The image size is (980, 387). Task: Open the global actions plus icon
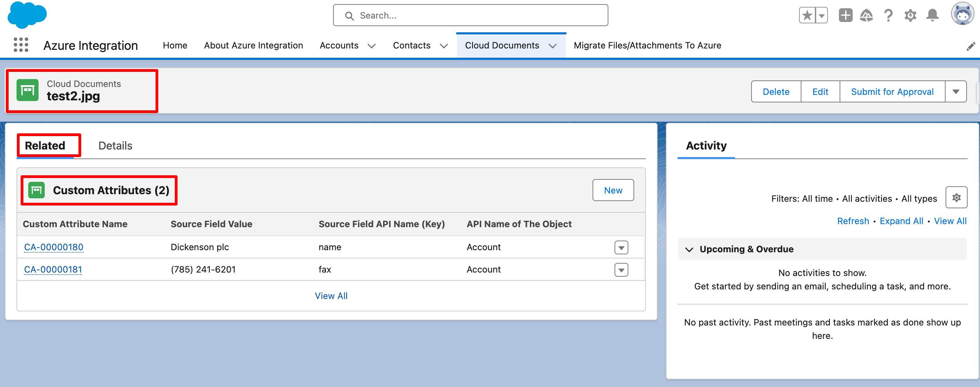[x=845, y=15]
